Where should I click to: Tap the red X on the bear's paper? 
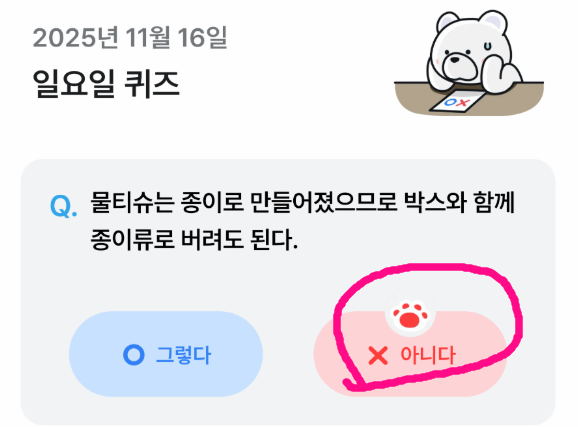click(463, 103)
